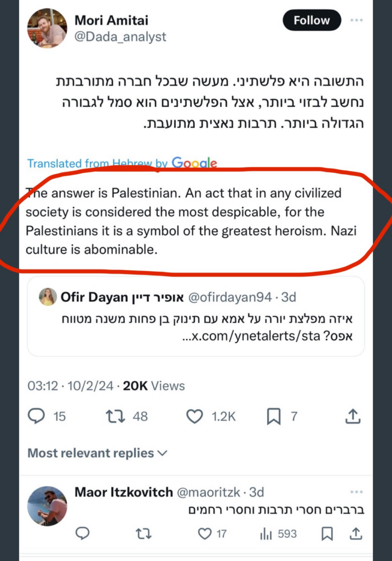
Task: Share Maor Itzkovitch's reply using the share icon
Action: click(356, 534)
